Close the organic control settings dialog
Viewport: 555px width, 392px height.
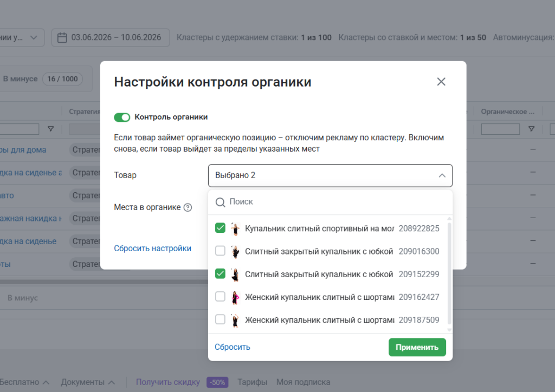[441, 82]
